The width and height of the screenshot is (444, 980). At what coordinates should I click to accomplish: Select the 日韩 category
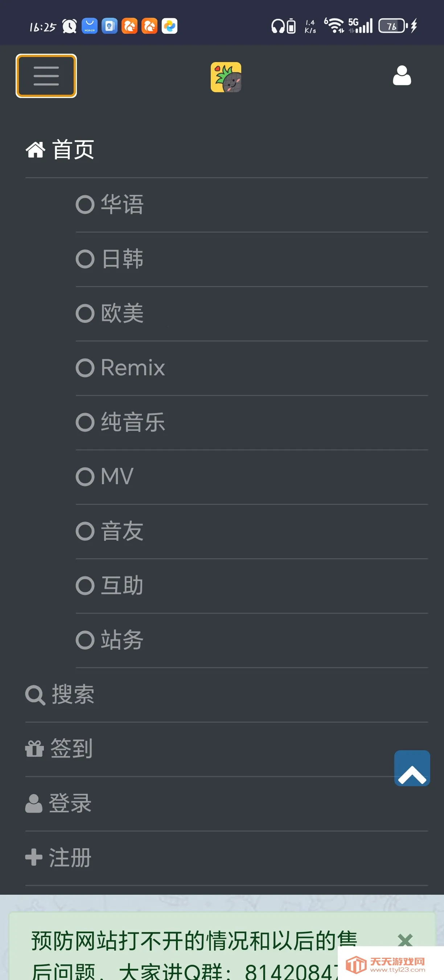point(110,259)
